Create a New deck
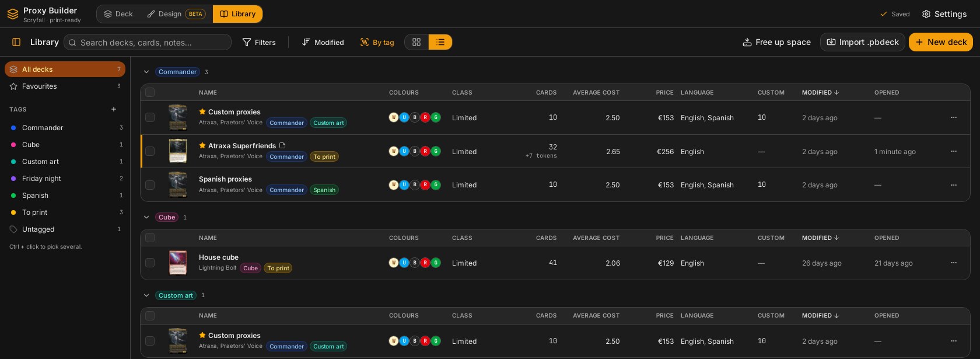980x359 pixels. click(941, 42)
